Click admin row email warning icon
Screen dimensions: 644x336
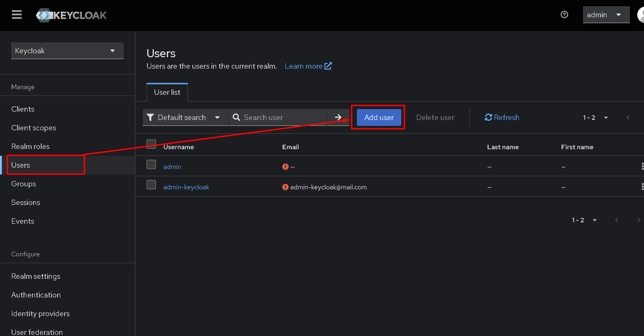(285, 167)
